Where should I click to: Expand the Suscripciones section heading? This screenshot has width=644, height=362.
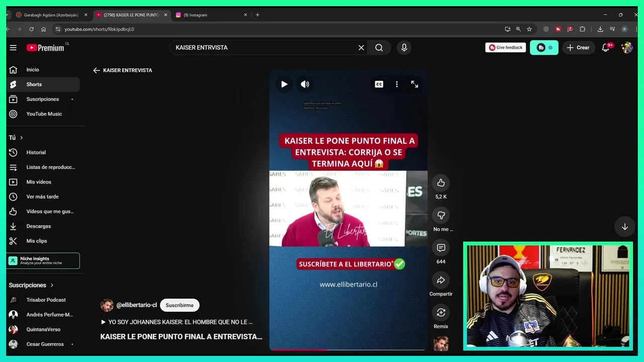pos(31,285)
